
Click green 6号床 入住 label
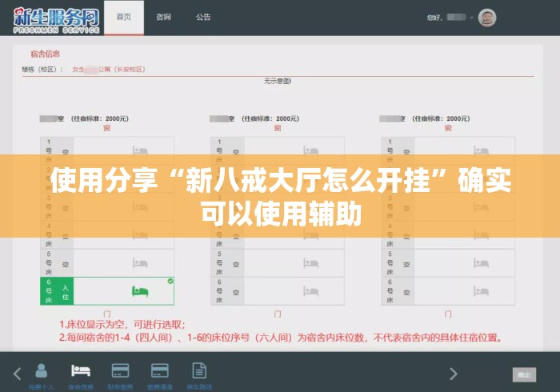(x=57, y=291)
